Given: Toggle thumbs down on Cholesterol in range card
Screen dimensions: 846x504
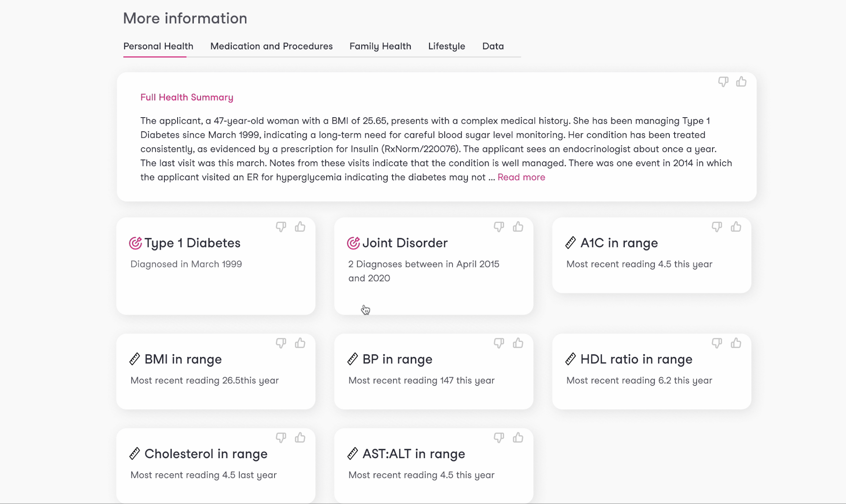Looking at the screenshot, I should [x=281, y=437].
